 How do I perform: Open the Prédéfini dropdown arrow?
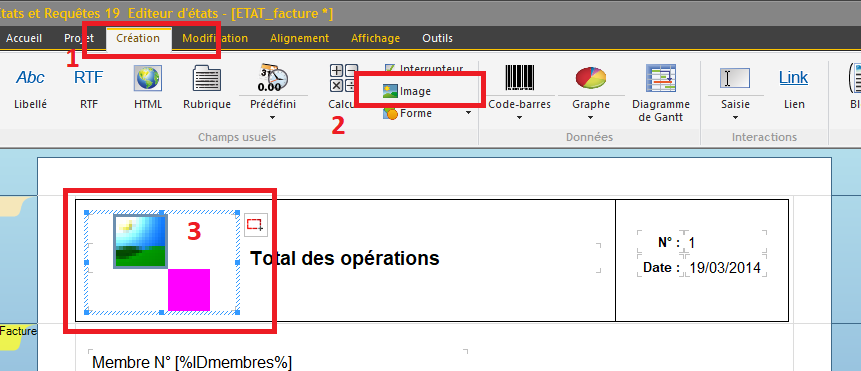[x=273, y=117]
